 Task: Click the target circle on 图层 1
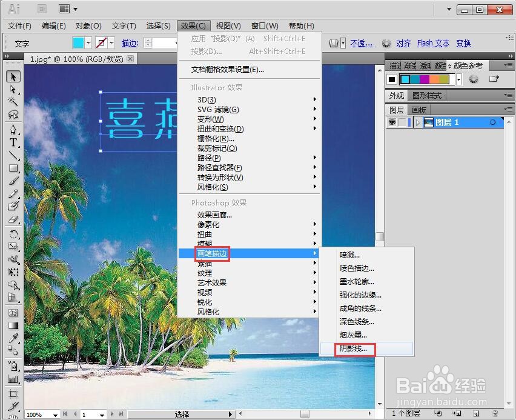click(x=493, y=121)
